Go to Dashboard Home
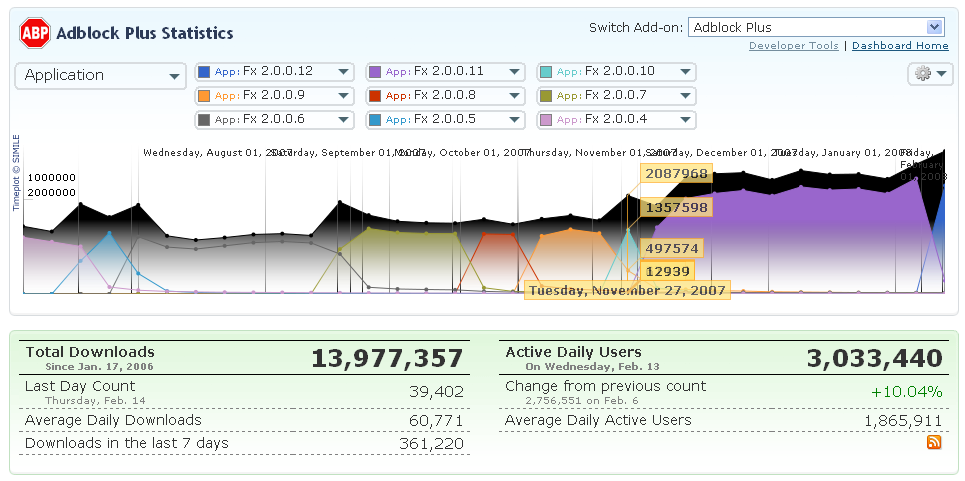This screenshot has width=965, height=481. click(x=900, y=46)
